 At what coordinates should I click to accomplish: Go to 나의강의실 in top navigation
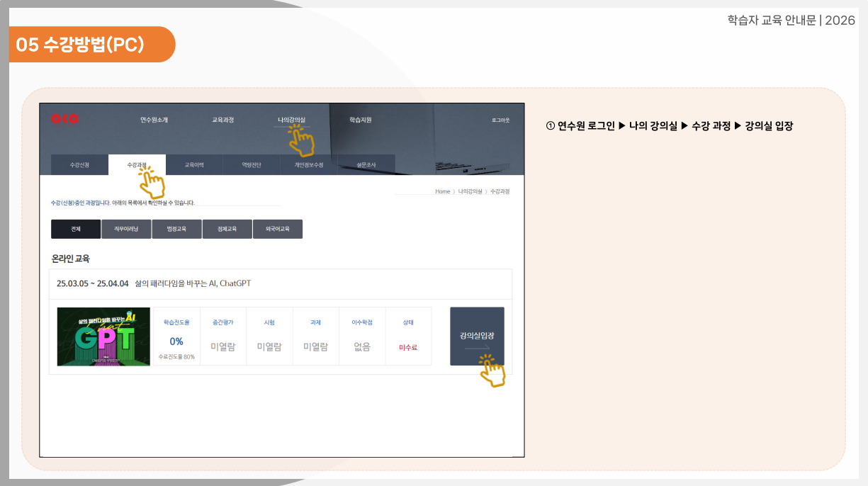coord(291,120)
